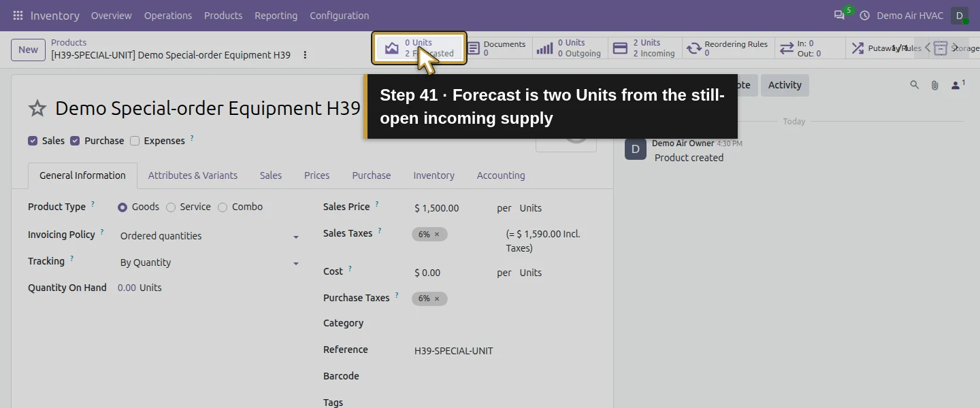Click the help icon beside Cost

(350, 269)
